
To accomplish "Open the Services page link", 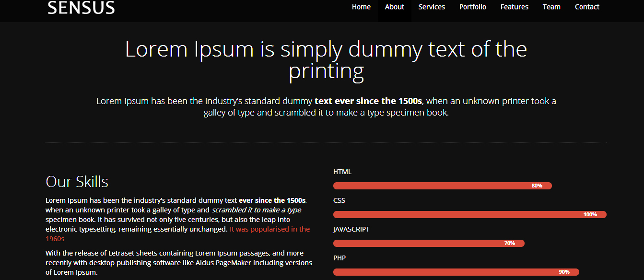I will [432, 7].
